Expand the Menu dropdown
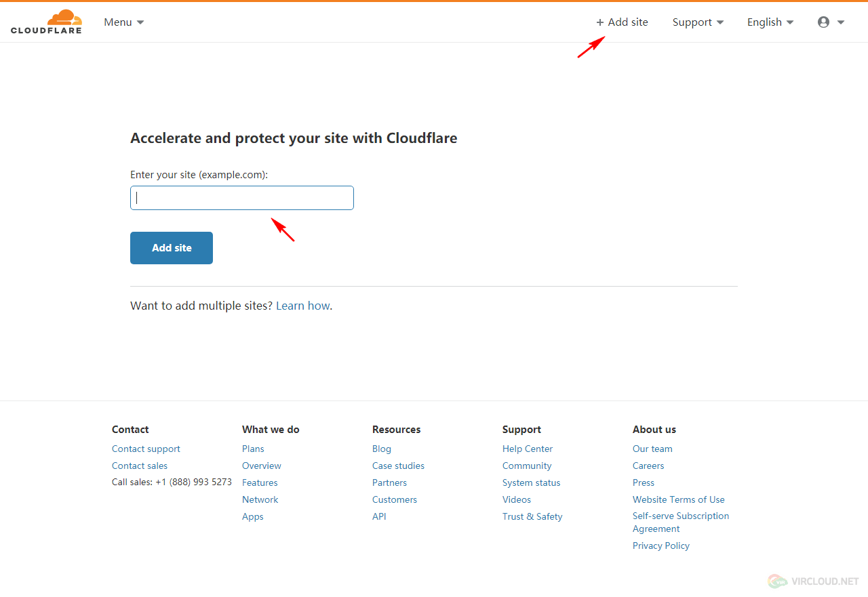Viewport: 868px width, 597px height. [x=123, y=22]
